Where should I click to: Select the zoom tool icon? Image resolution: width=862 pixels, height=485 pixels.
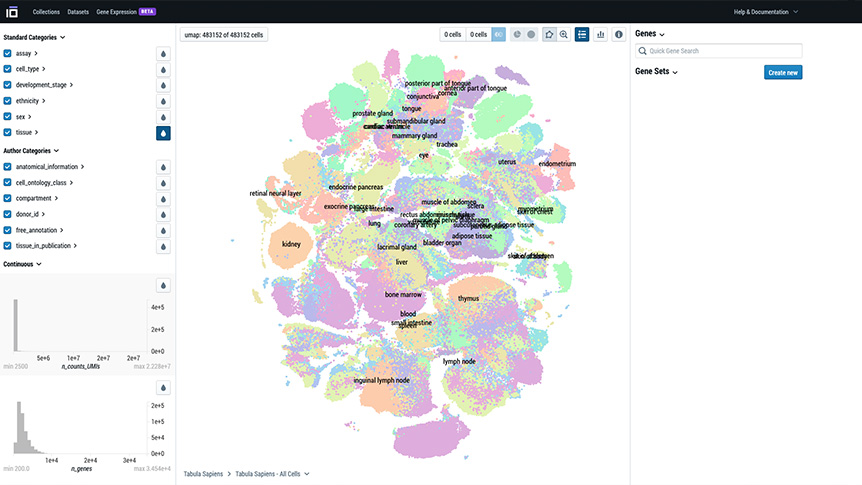(563, 35)
